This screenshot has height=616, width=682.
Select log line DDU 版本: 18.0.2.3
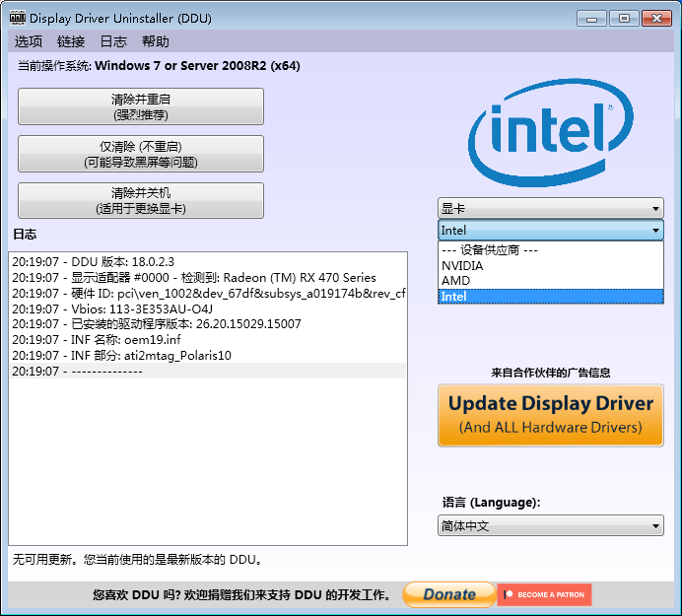click(208, 262)
